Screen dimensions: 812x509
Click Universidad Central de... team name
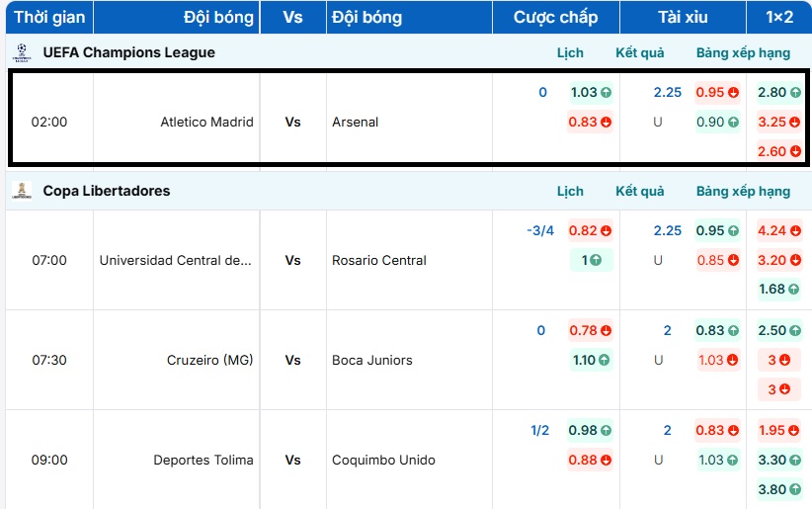(176, 260)
